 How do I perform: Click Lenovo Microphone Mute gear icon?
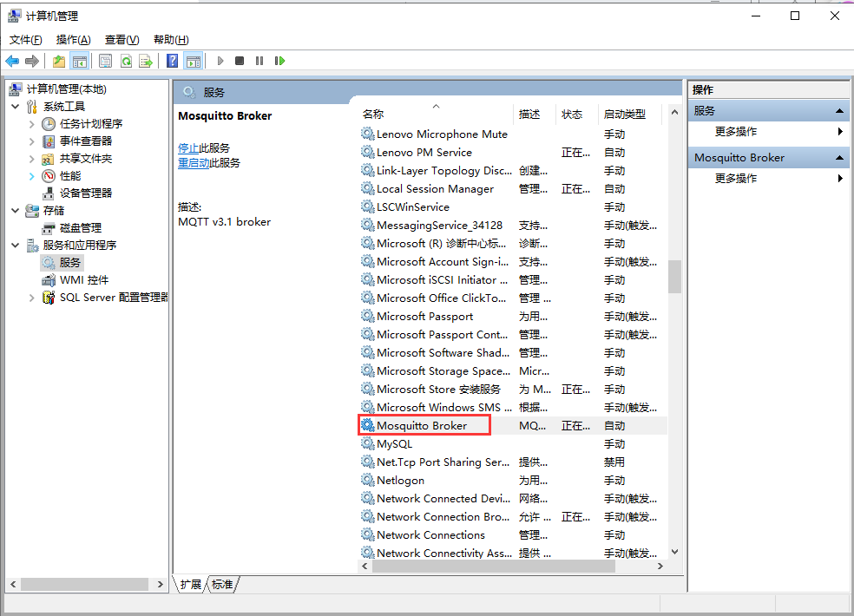coord(368,134)
